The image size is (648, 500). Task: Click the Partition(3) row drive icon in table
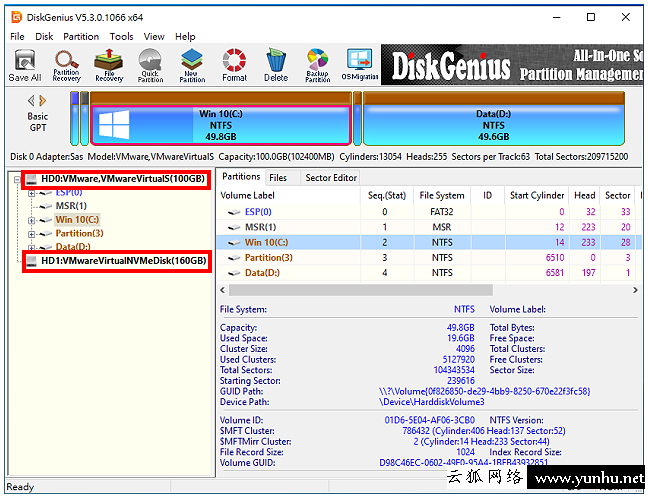(234, 258)
